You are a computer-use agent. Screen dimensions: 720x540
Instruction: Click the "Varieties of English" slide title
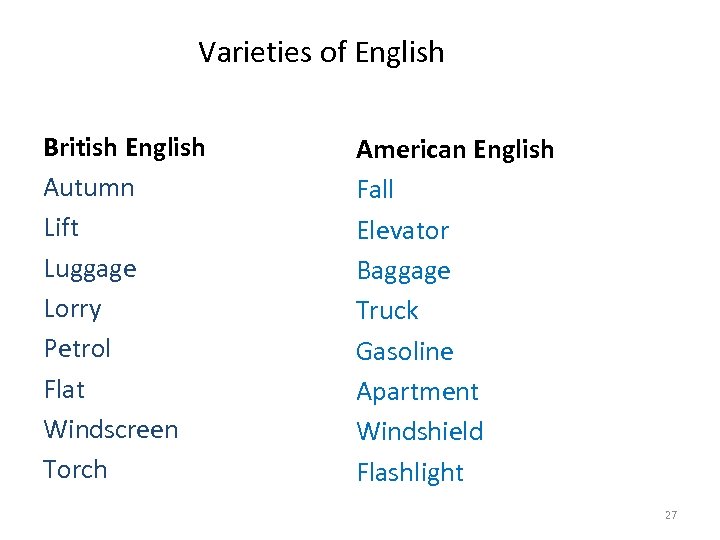[321, 52]
